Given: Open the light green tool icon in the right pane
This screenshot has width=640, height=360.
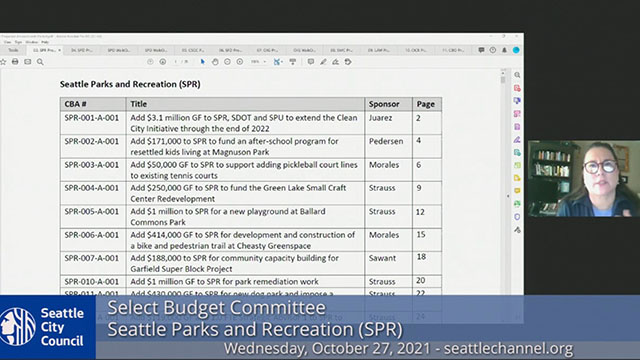Looking at the screenshot, I should pos(517,165).
